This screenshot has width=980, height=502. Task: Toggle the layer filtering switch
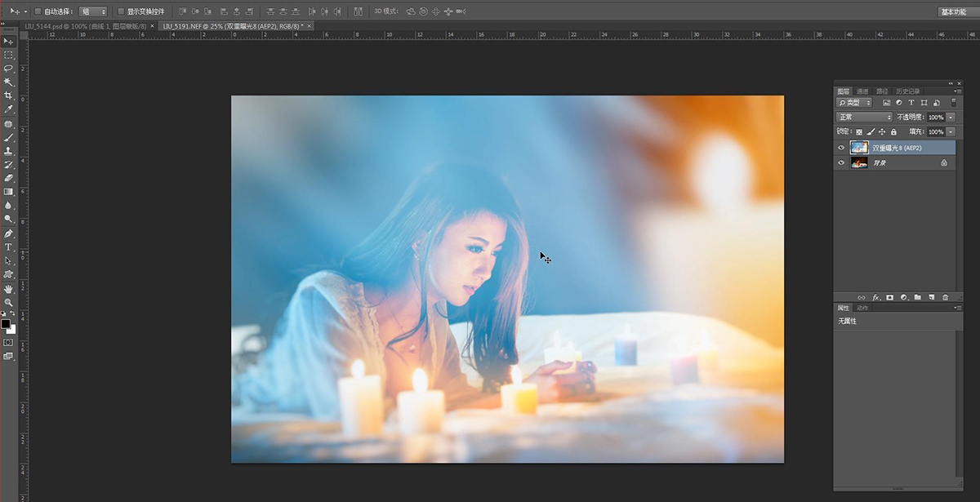pos(954,103)
